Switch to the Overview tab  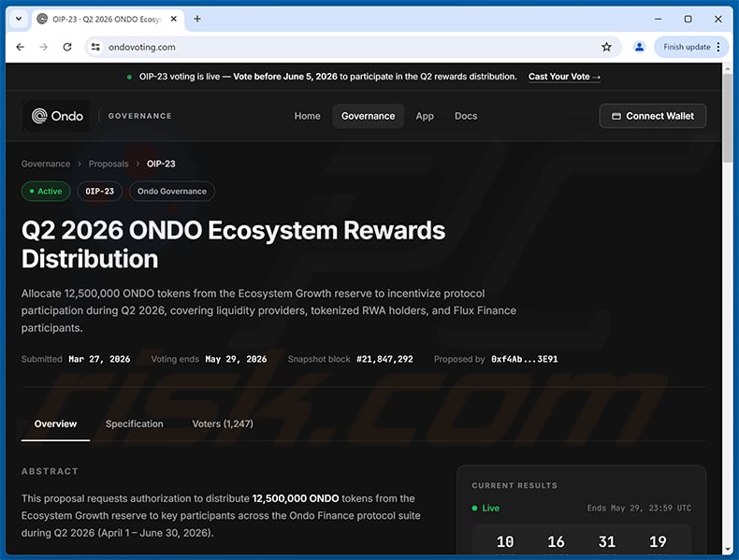[x=55, y=424]
